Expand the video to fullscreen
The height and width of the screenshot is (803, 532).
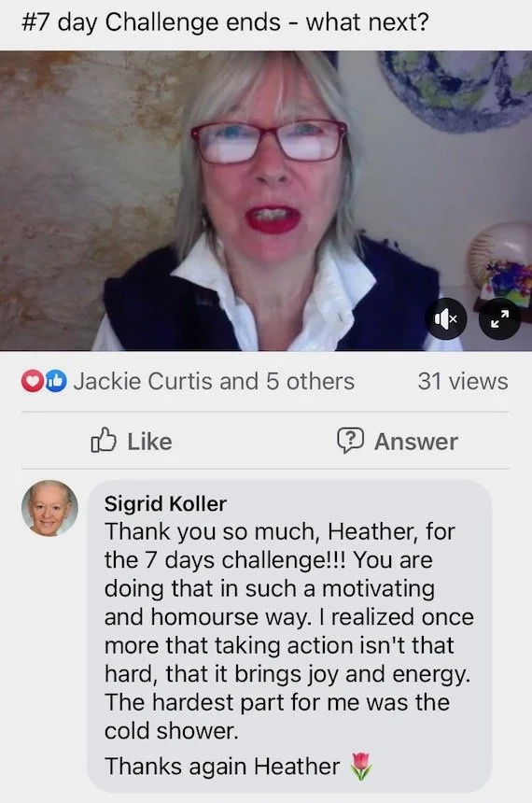coord(499,318)
